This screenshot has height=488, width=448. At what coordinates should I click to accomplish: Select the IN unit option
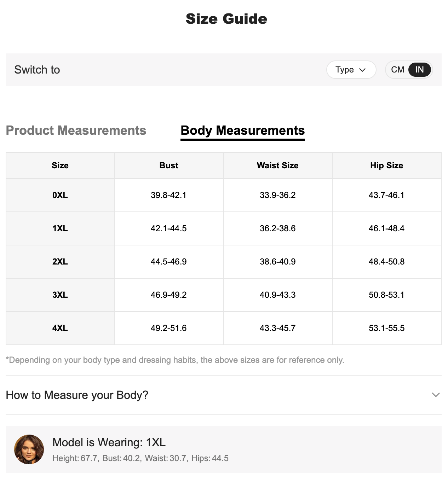click(x=420, y=70)
